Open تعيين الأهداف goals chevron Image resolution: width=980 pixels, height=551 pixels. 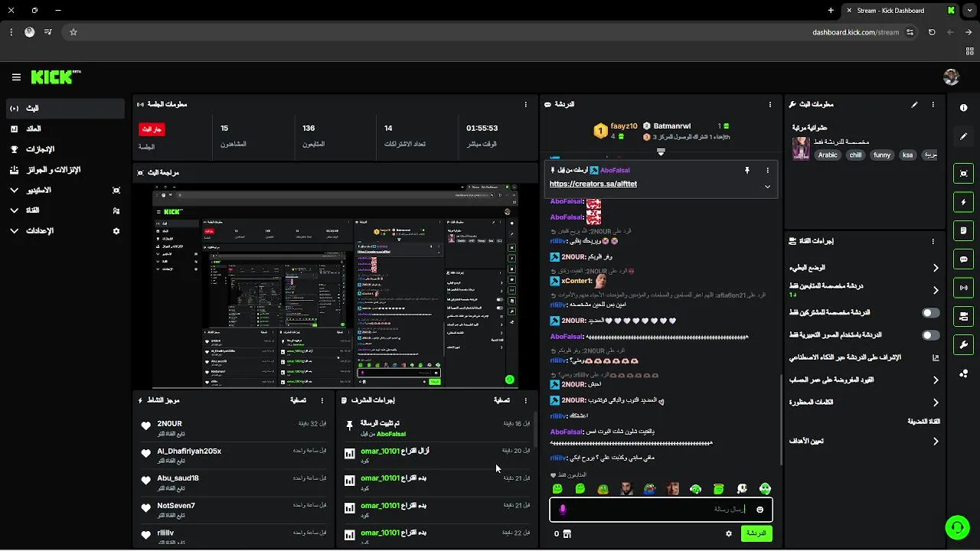(x=936, y=441)
